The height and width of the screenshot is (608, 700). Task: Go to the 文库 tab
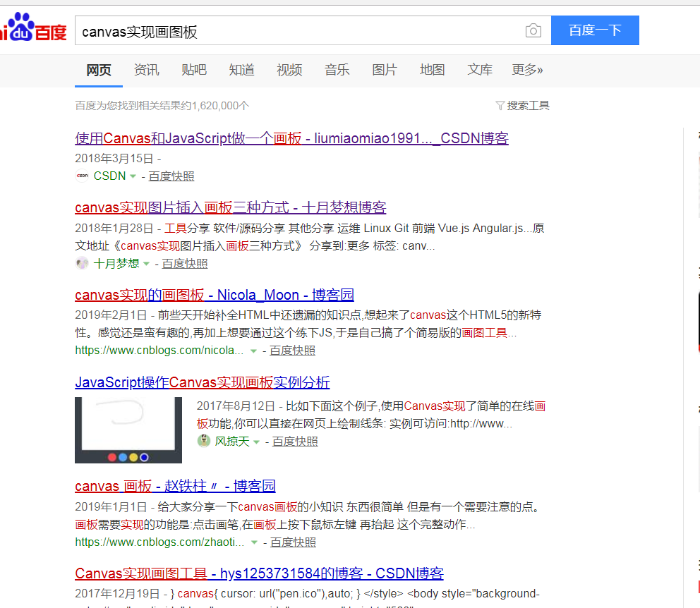click(x=480, y=70)
